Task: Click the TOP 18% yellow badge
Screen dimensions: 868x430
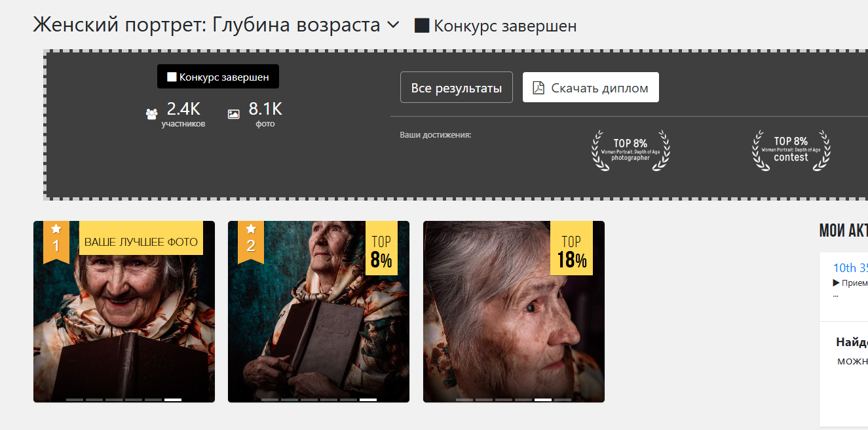Action: coord(572,248)
